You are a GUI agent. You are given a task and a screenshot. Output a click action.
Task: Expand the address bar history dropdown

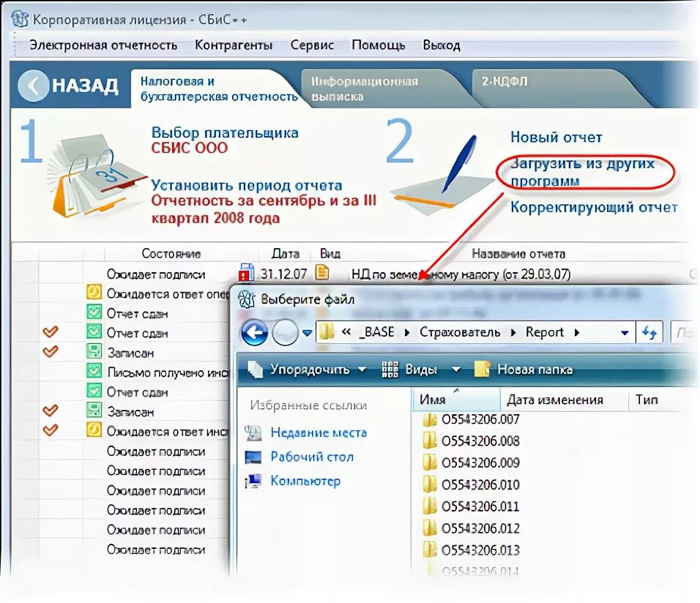625,332
